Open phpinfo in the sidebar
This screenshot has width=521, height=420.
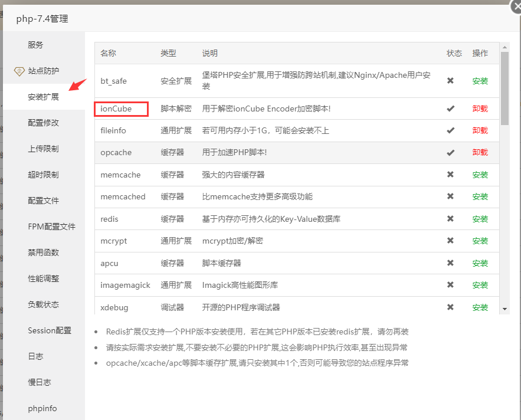[x=42, y=408]
